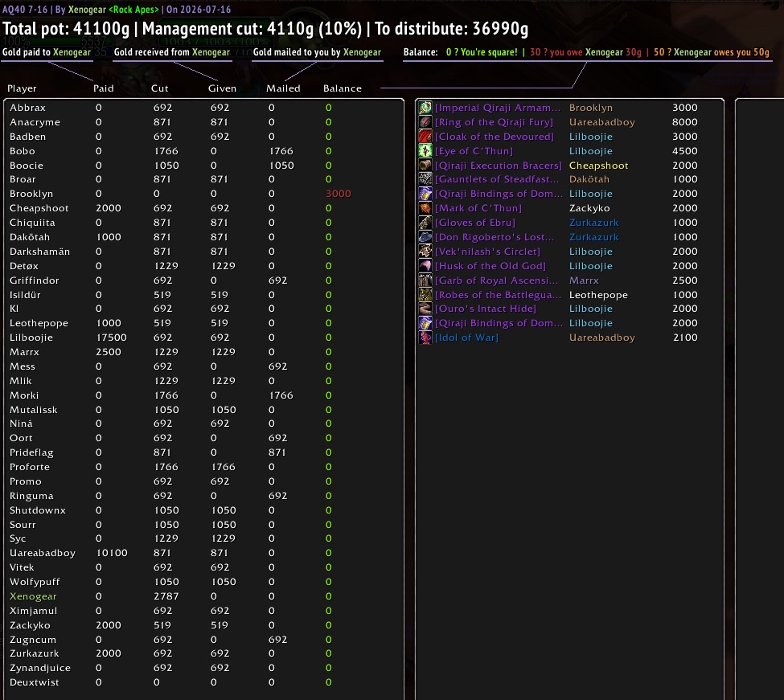The height and width of the screenshot is (700, 784).
Task: Click buyer Marrx beside Garb of Royal Ascension
Action: [584, 280]
